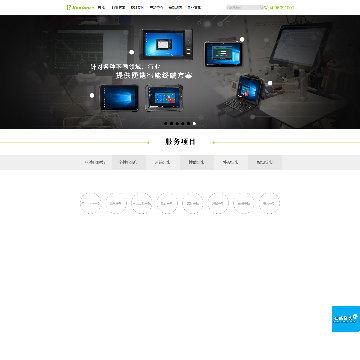Choose the fifth dashed circle service icon
Image resolution: width=360 pixels, height=360 pixels.
click(193, 203)
